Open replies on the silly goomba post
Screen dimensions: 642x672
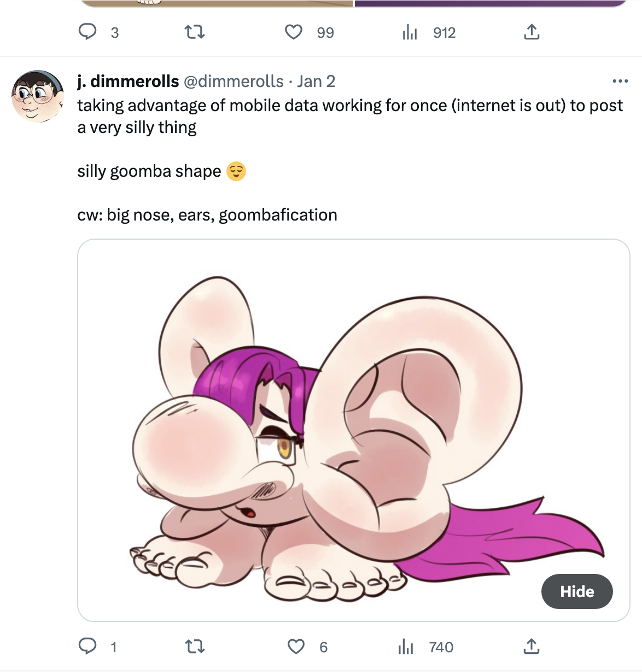coord(87,647)
